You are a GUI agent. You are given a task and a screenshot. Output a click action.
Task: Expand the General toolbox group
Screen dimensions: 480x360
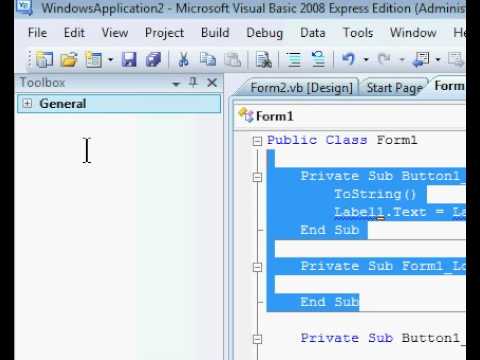27,104
